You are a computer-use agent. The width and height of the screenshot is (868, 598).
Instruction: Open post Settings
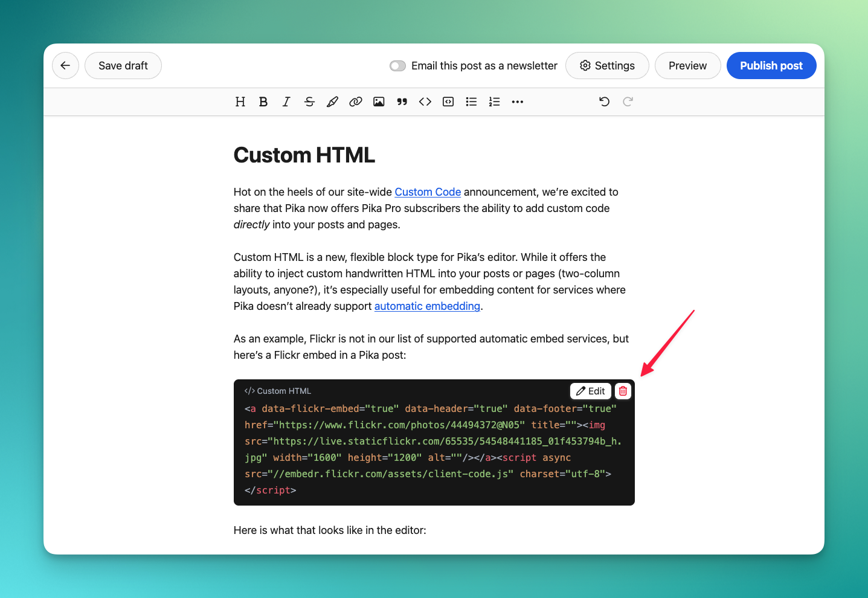pyautogui.click(x=607, y=65)
